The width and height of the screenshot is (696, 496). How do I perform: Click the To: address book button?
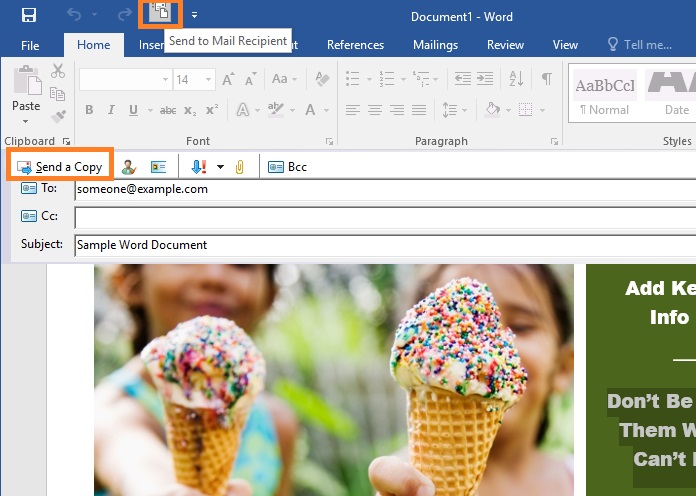[39, 188]
